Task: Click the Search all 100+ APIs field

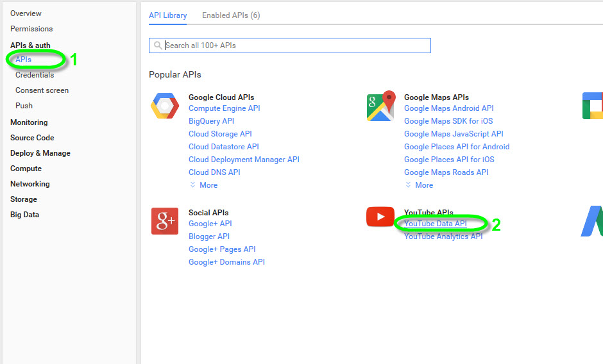Action: (x=295, y=45)
